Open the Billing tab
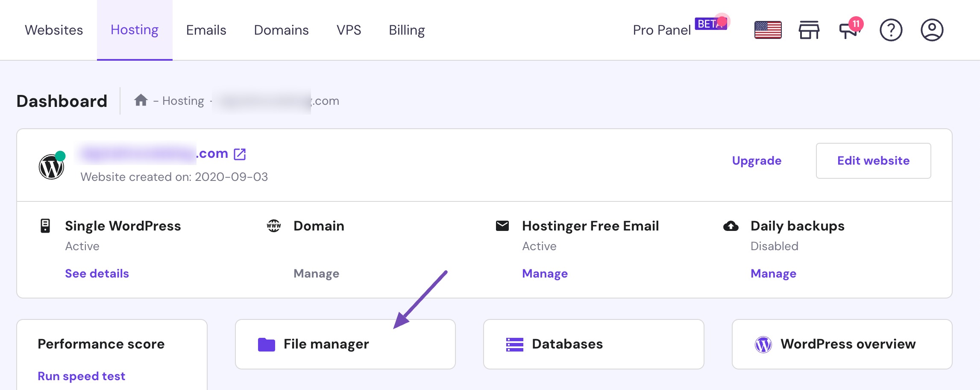The width and height of the screenshot is (980, 390). coord(407,30)
